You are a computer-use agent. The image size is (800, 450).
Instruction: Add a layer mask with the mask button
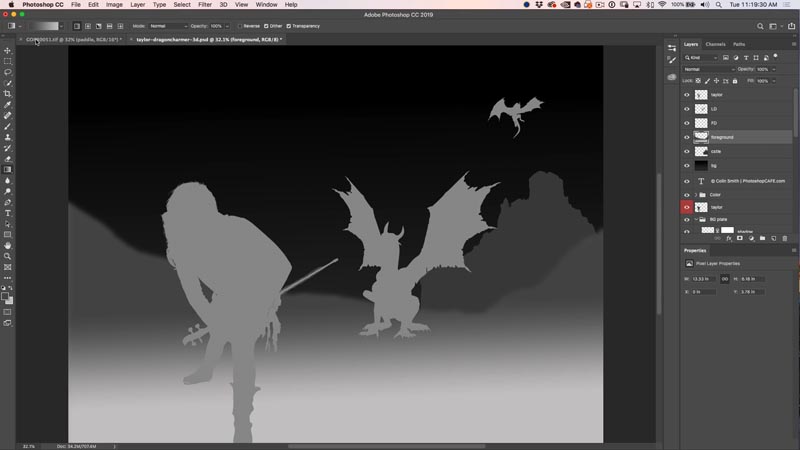740,238
